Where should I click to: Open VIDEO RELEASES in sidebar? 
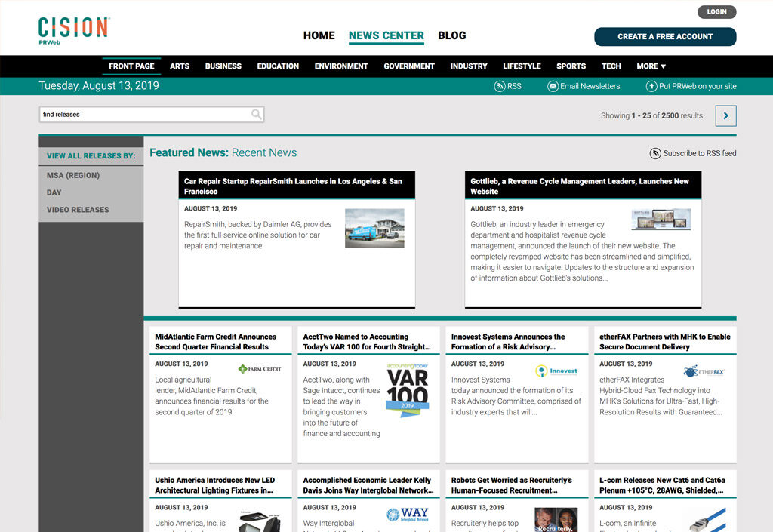(78, 210)
